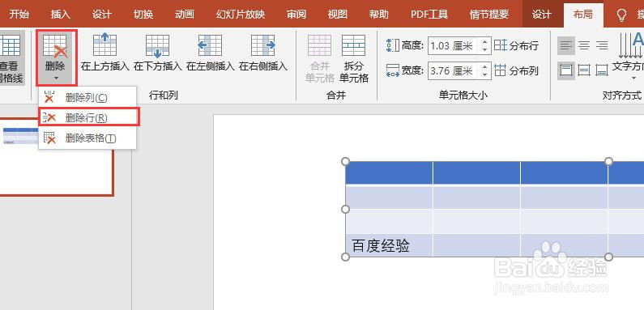
Task: Center text vertically in cell
Action: tap(584, 70)
